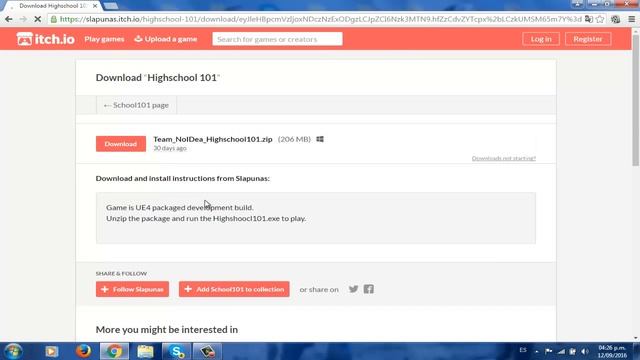Share on Twitter
This screenshot has width=640, height=360.
pyautogui.click(x=353, y=289)
